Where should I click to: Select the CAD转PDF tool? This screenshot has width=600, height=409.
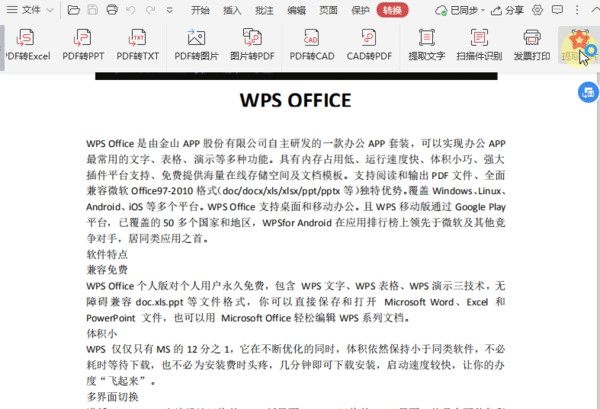(x=369, y=45)
